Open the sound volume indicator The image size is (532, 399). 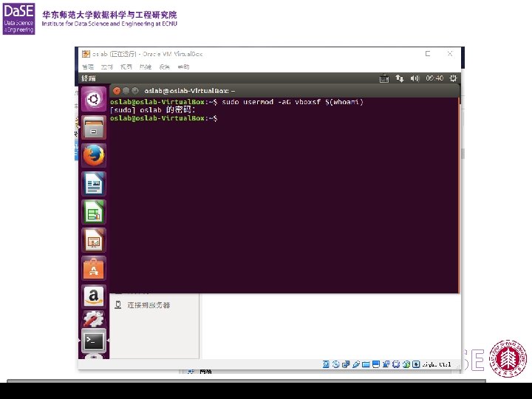415,78
